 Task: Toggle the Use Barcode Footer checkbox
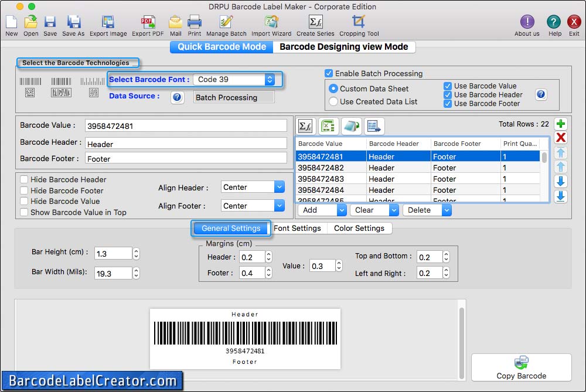(447, 104)
